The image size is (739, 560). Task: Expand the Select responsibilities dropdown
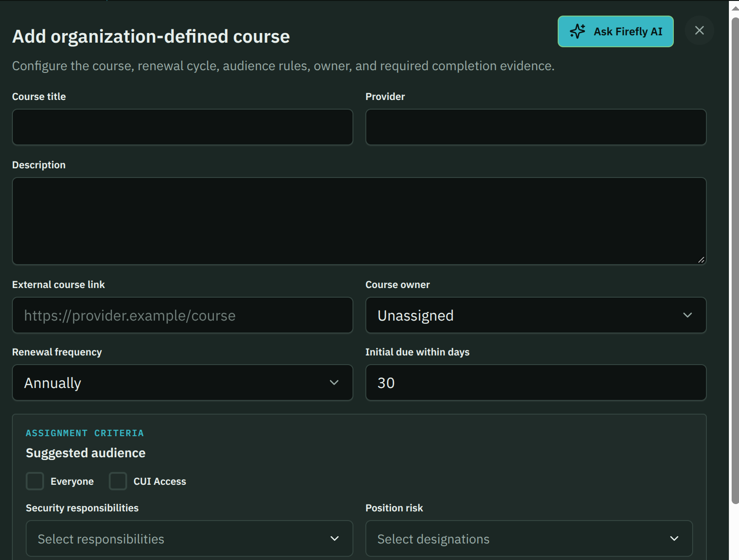tap(190, 538)
